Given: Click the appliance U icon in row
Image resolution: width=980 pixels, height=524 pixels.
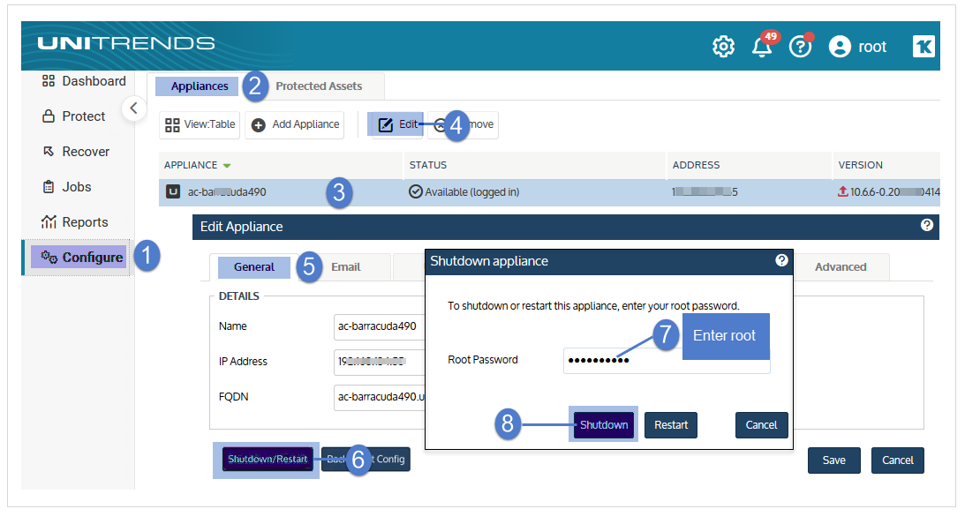Looking at the screenshot, I should coord(173,191).
